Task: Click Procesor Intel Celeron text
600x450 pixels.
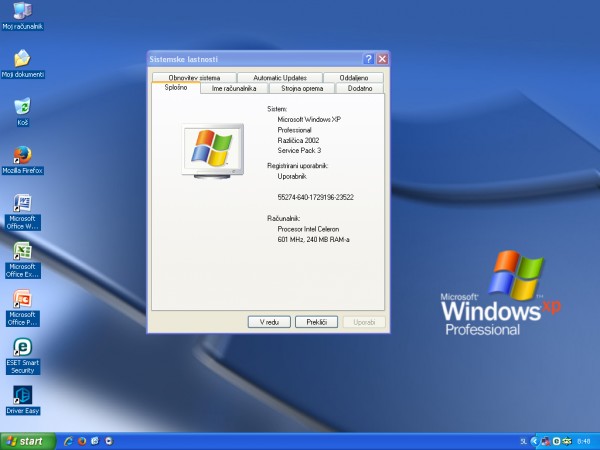Action: (308, 229)
